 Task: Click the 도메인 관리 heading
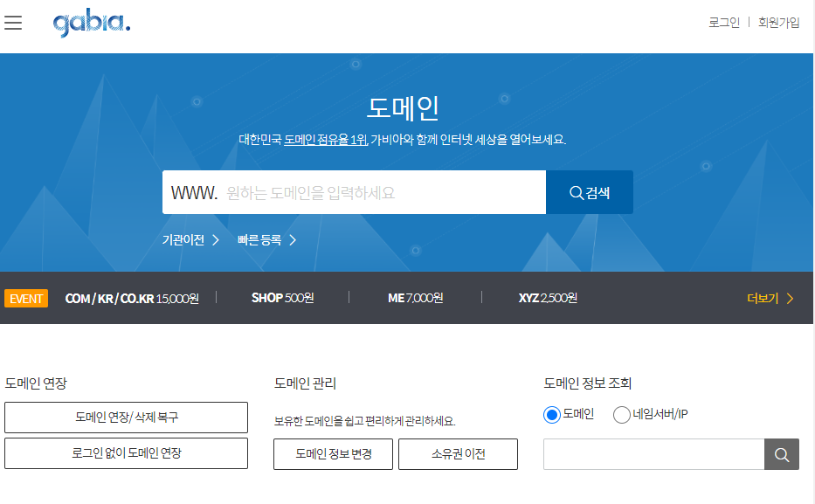click(305, 383)
